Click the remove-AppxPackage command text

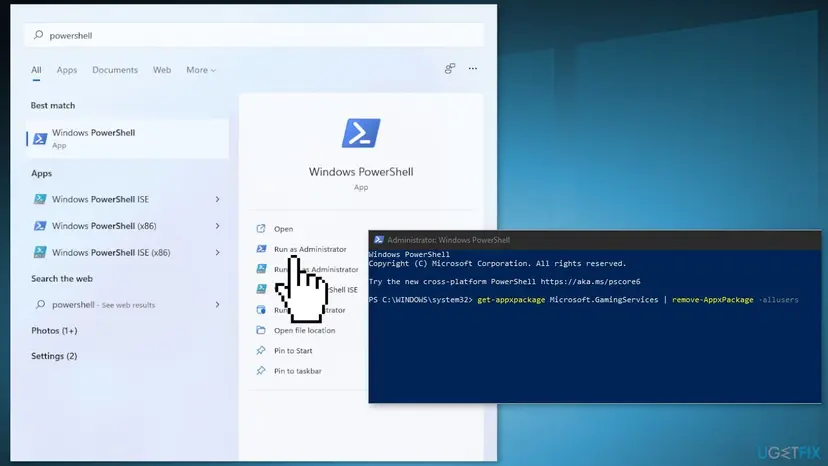point(712,300)
